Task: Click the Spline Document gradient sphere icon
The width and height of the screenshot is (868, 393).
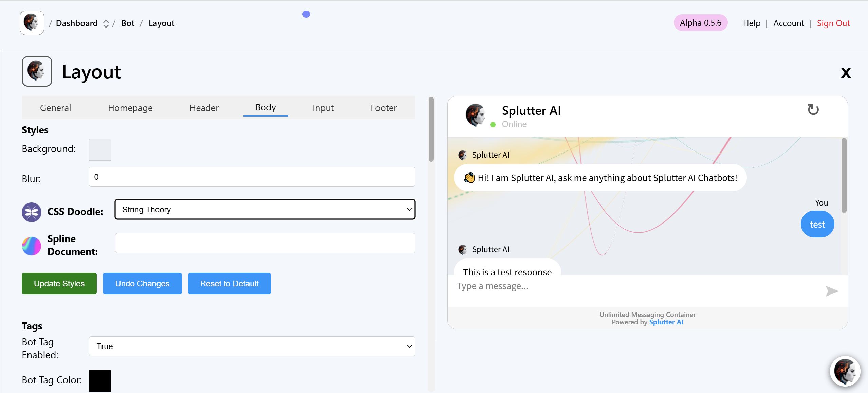Action: coord(32,246)
